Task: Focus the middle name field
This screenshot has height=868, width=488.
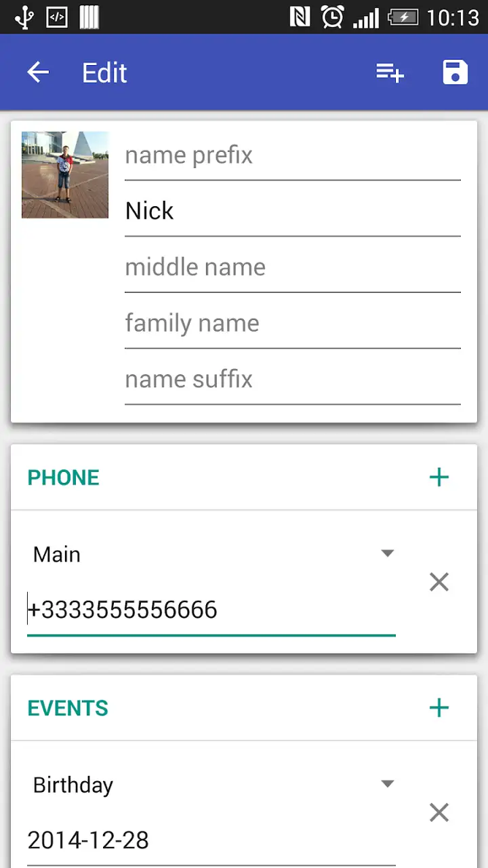Action: pyautogui.click(x=293, y=267)
